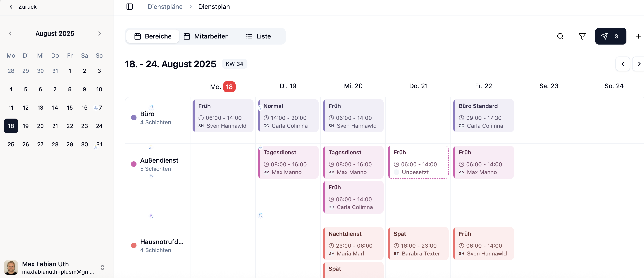Screen dimensions: 644x278
Task: Toggle the sidebar panel icon
Action: 129,7
